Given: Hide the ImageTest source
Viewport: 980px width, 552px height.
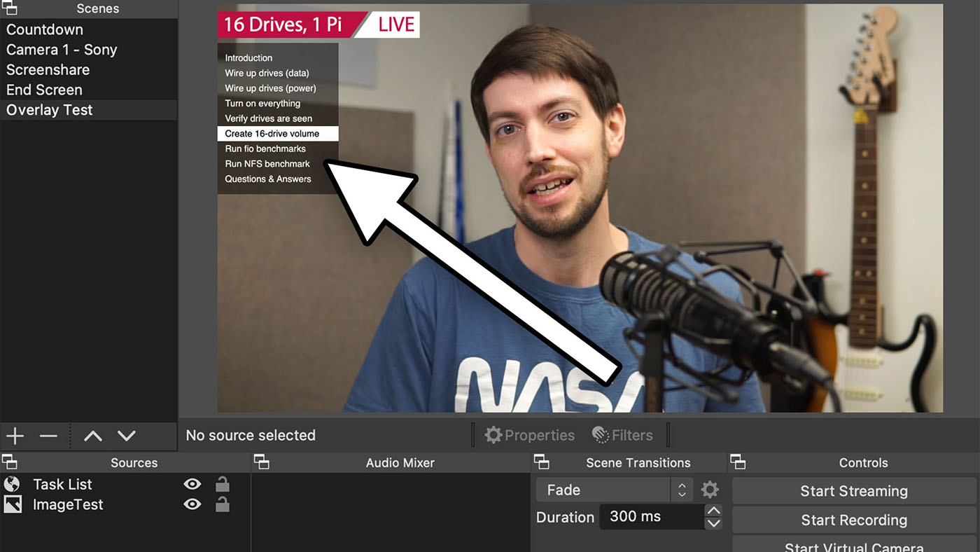Looking at the screenshot, I should [x=192, y=504].
